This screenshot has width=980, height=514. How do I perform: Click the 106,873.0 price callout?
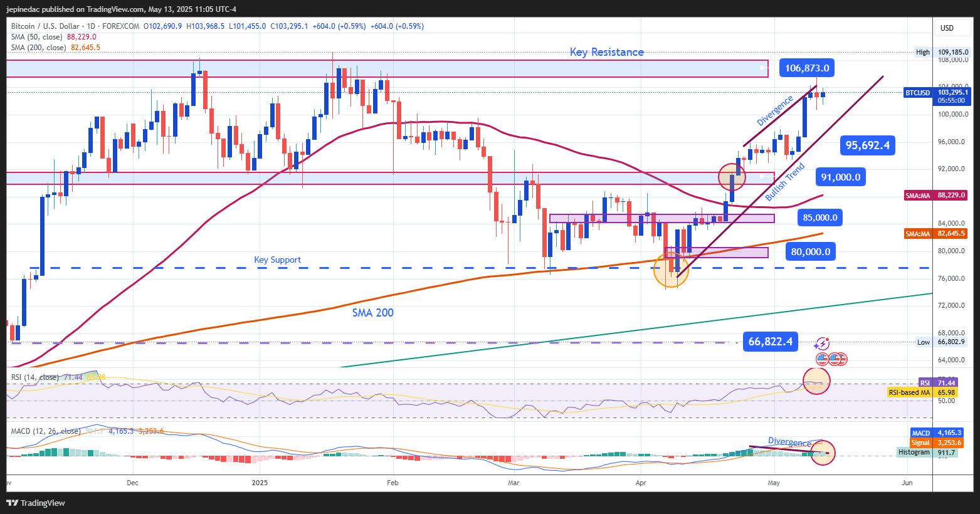click(x=806, y=67)
